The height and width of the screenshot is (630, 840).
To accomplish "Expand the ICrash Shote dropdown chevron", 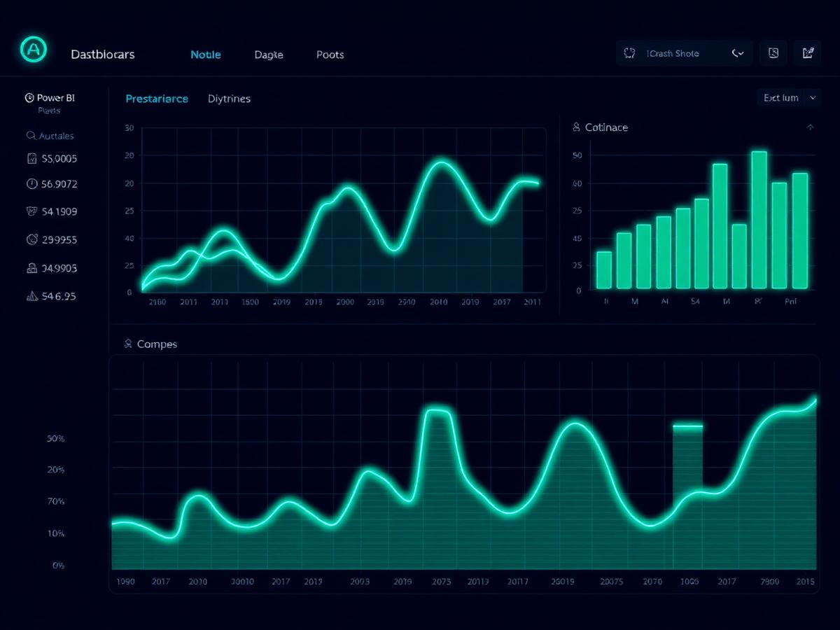I will pyautogui.click(x=737, y=53).
